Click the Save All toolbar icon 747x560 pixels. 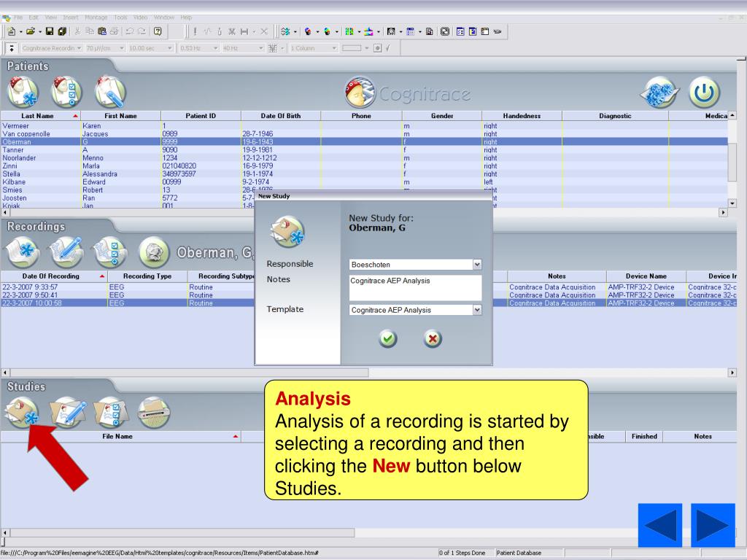coord(62,31)
